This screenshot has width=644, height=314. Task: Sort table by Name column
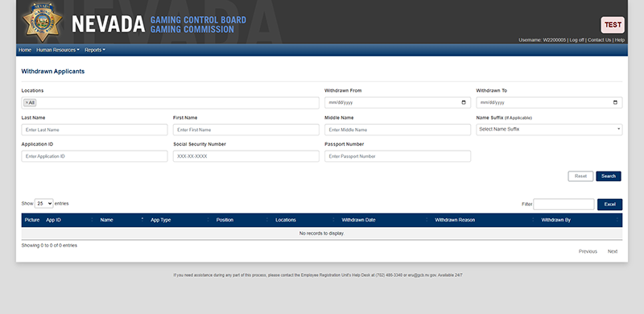(x=122, y=220)
